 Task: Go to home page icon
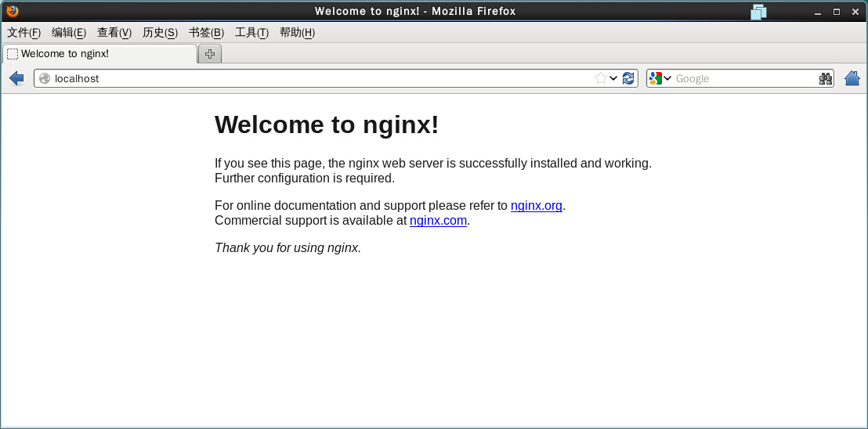click(x=852, y=78)
